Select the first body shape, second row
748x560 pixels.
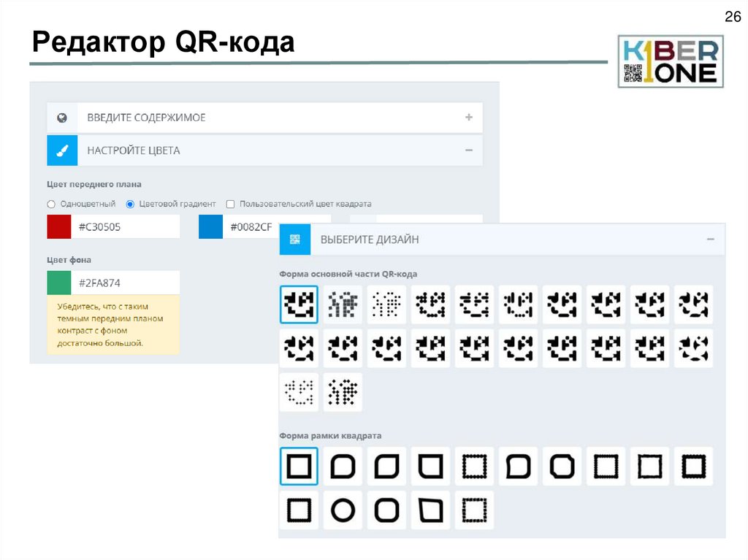(x=299, y=348)
